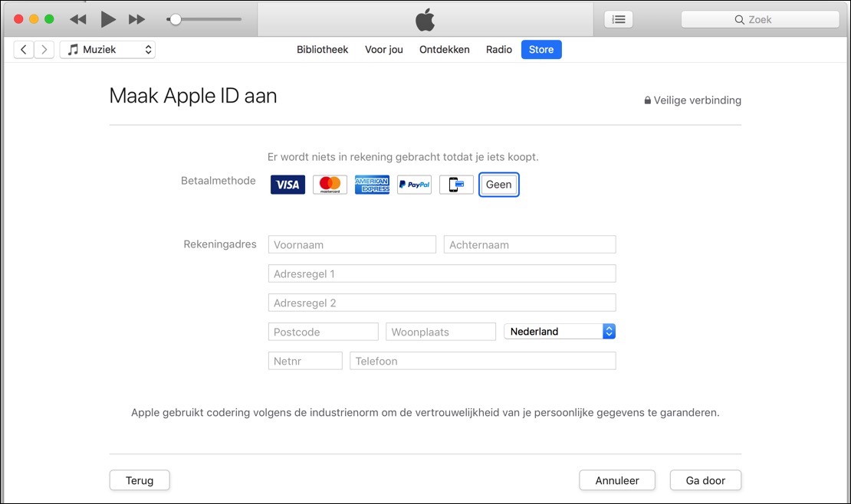Click the Netnr area code field
Viewport: 851px width, 504px height.
click(x=305, y=361)
